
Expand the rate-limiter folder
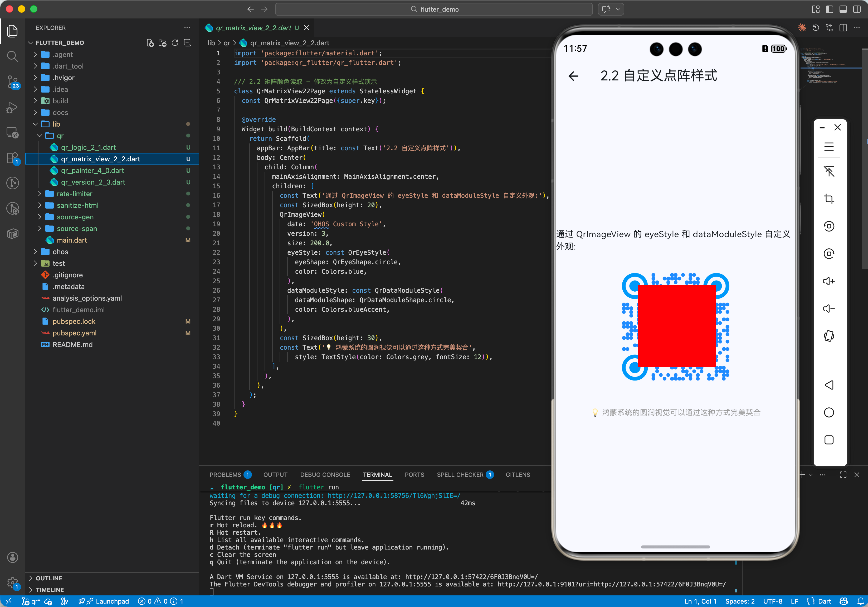tap(75, 194)
